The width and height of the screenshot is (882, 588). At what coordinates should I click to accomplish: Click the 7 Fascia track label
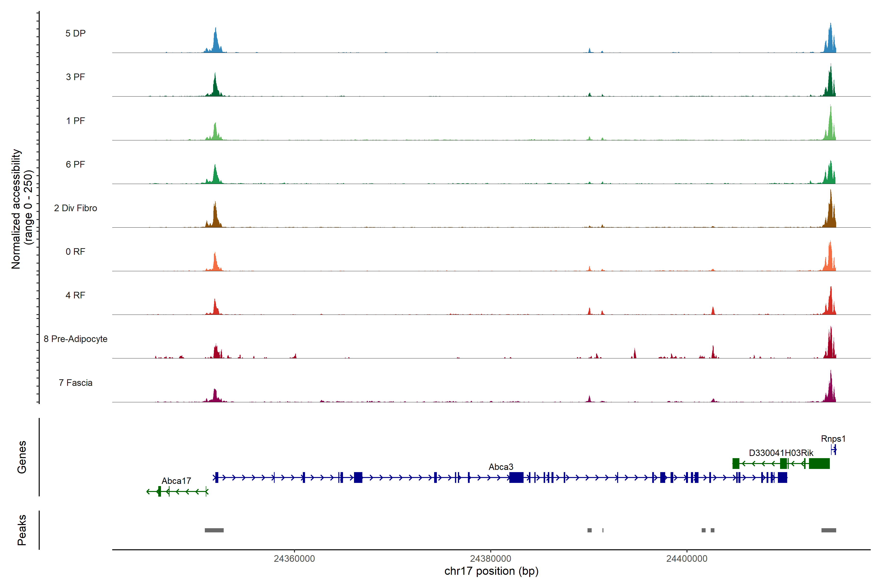click(75, 383)
